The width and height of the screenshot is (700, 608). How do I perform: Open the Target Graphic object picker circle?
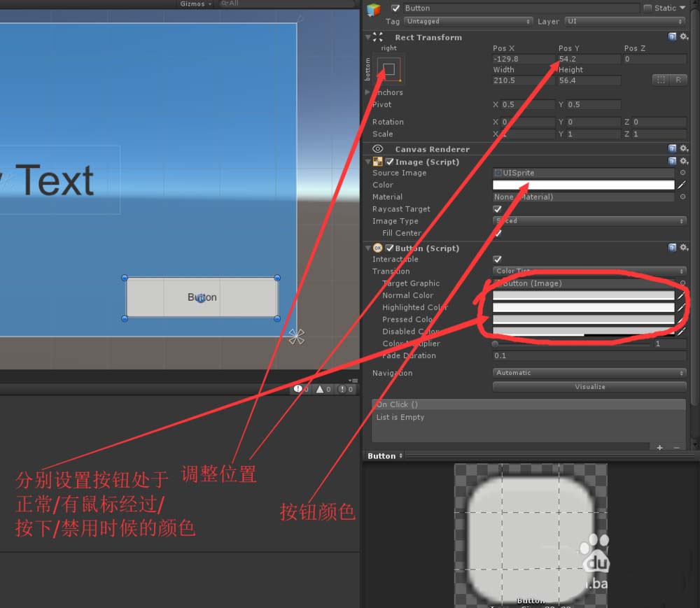pos(682,283)
